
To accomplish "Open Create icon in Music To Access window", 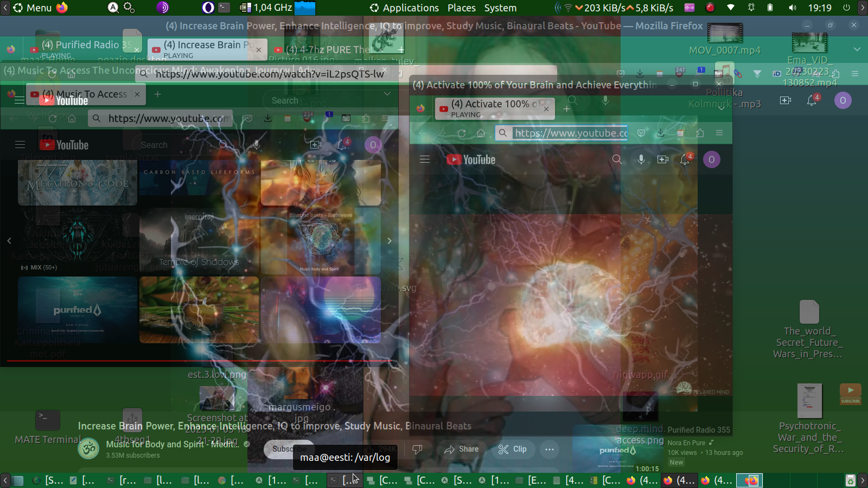I will [x=316, y=145].
